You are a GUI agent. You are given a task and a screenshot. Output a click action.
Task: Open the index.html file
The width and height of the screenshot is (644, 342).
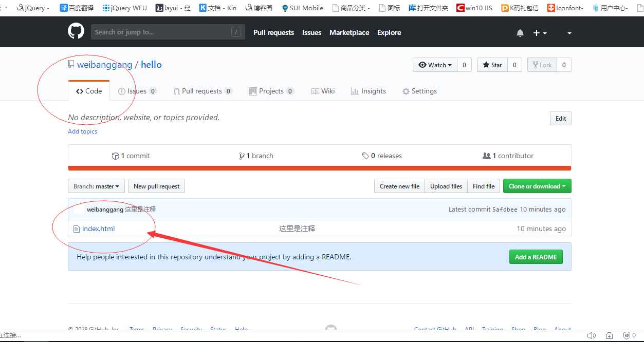pos(98,229)
